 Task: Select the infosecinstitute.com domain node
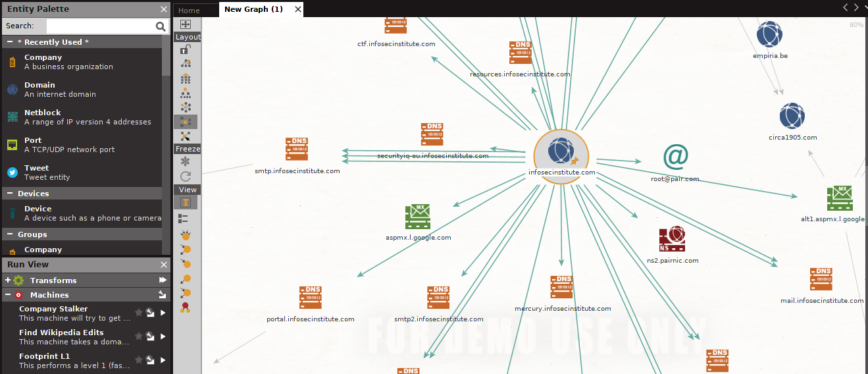[x=561, y=151]
